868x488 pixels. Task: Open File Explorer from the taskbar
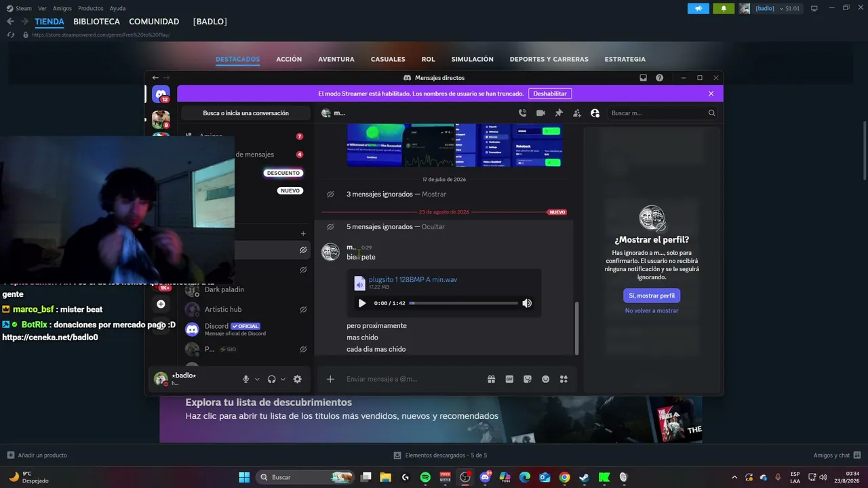point(385,477)
